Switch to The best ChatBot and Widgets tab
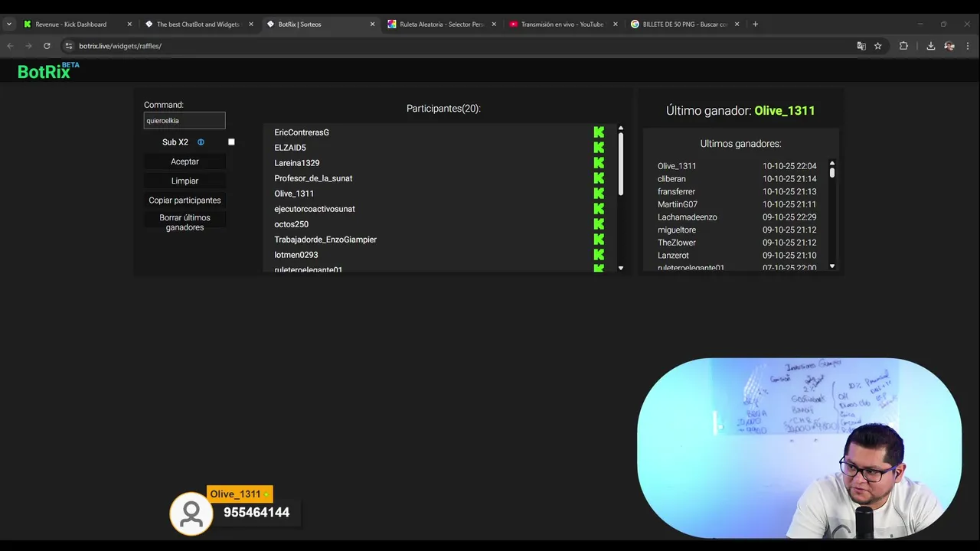This screenshot has height=551, width=980. click(x=198, y=24)
